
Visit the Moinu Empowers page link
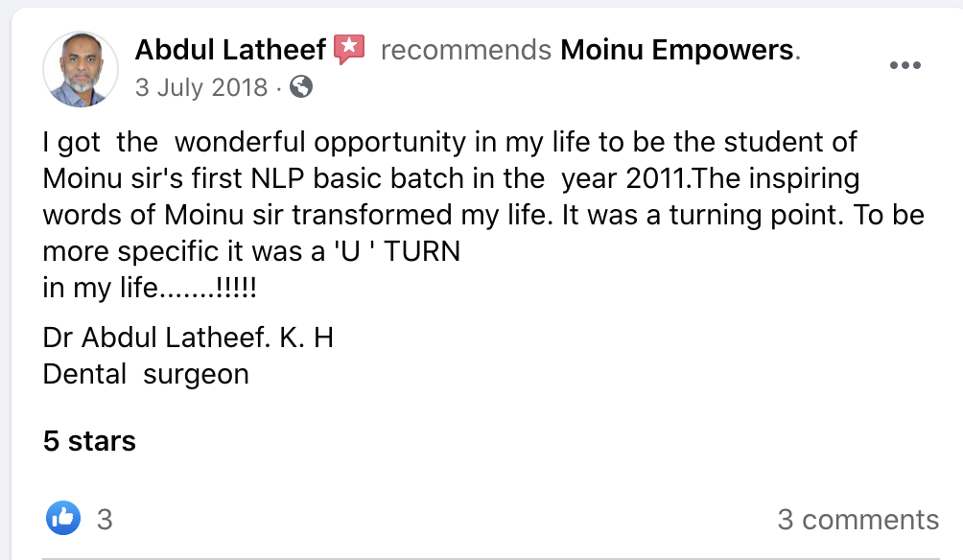coord(677,50)
